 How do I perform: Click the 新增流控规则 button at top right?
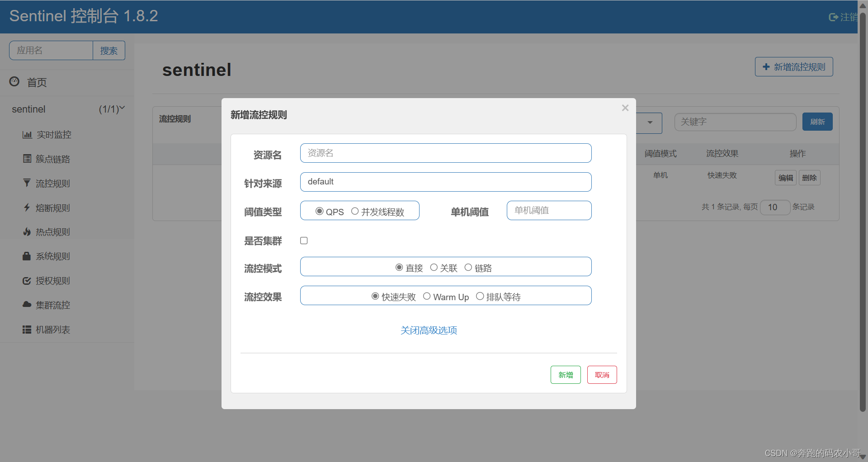click(x=794, y=67)
